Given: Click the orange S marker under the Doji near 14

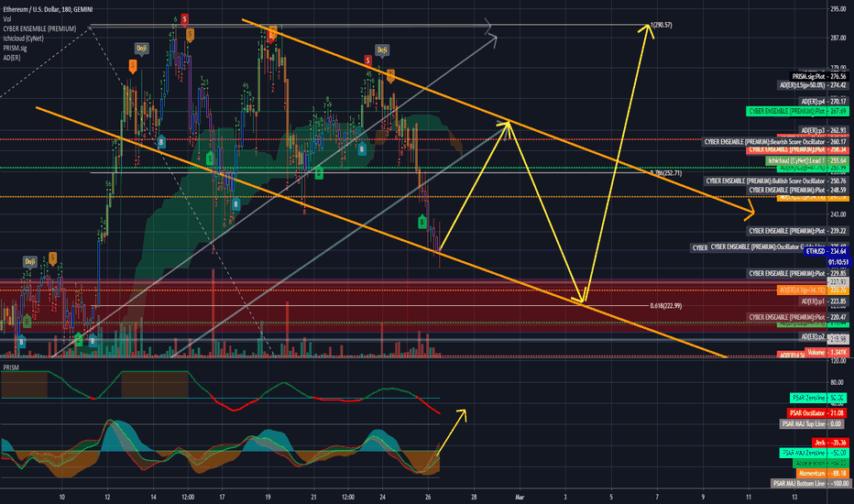Looking at the screenshot, I should [132, 67].
